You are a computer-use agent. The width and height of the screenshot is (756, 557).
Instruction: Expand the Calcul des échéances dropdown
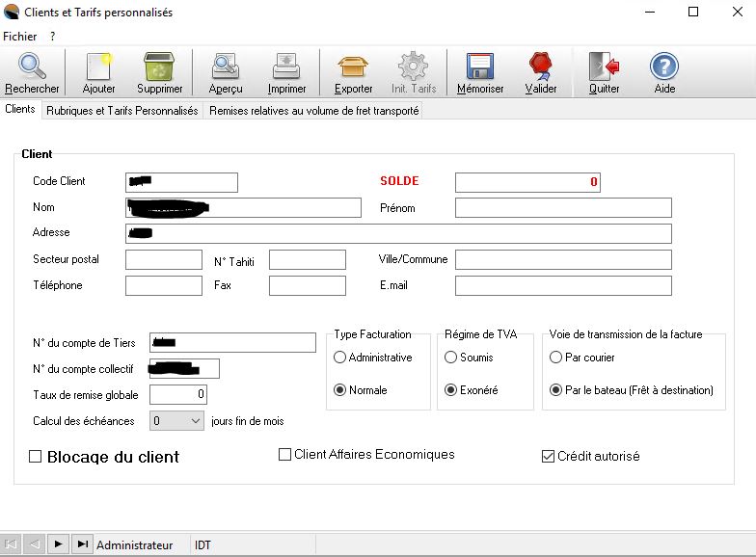[x=194, y=421]
